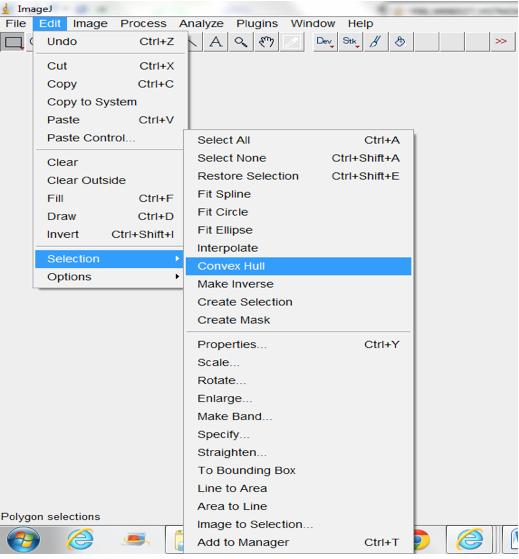
Task: Click Create Mask
Action: click(298, 320)
